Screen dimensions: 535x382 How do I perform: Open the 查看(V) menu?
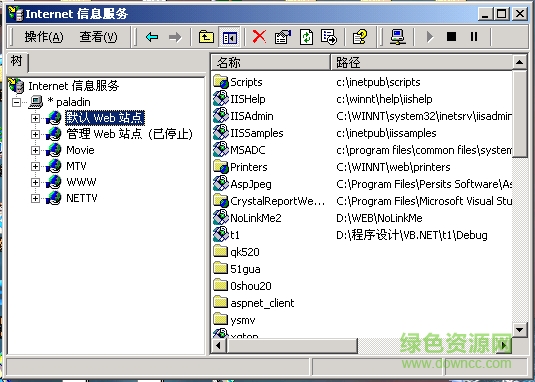click(98, 37)
